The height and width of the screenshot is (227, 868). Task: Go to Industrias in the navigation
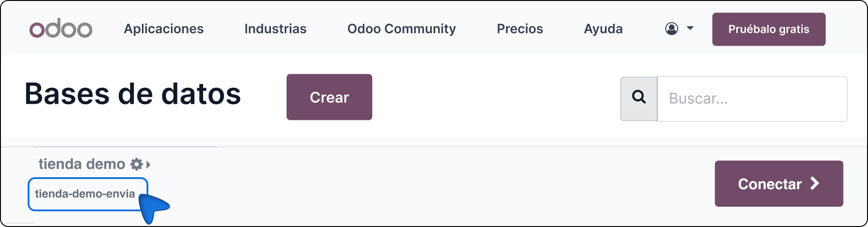275,29
